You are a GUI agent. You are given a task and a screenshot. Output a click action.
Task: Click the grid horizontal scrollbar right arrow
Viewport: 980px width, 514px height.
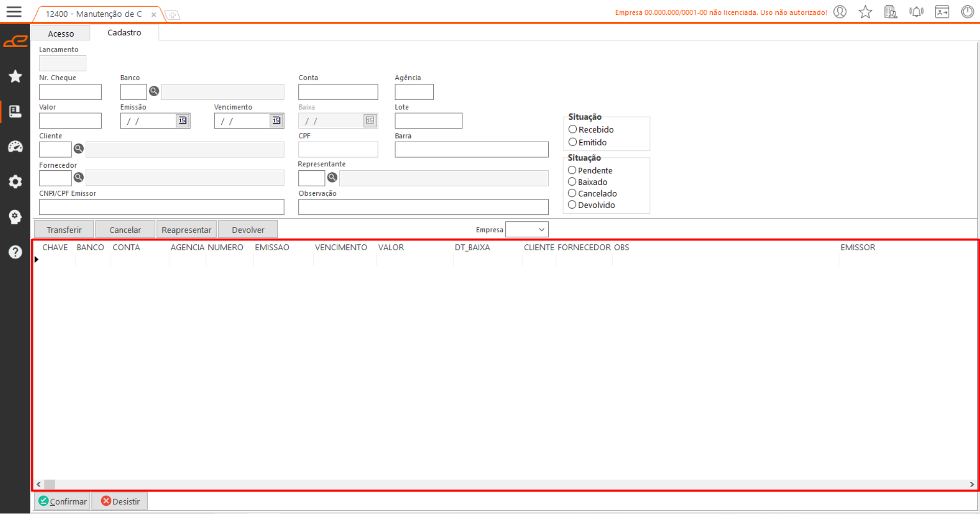click(971, 484)
